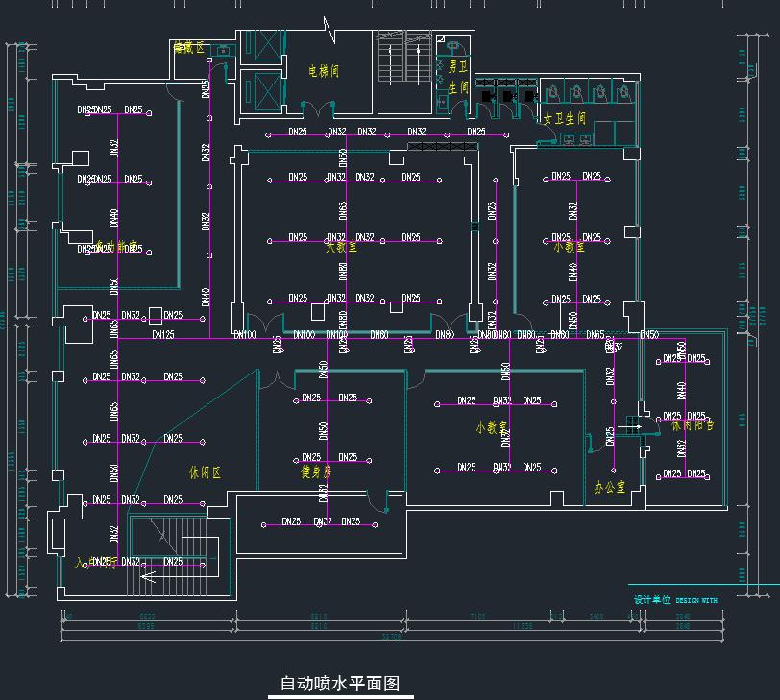Click the DN125 pipe size label
This screenshot has width=780, height=700.
[x=162, y=335]
